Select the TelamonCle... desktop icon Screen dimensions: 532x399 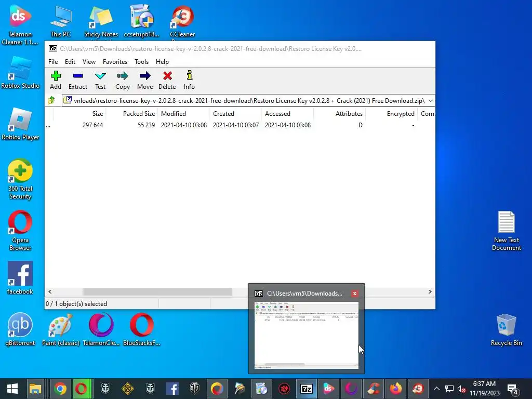click(101, 330)
